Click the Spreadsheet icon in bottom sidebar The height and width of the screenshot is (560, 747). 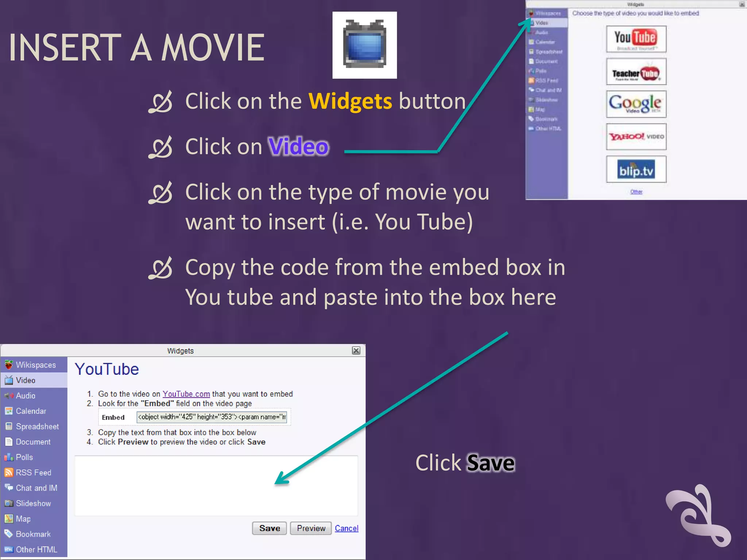pos(9,426)
